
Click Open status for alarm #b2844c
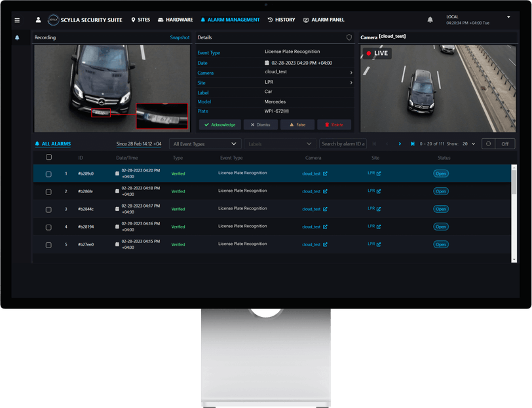point(441,209)
